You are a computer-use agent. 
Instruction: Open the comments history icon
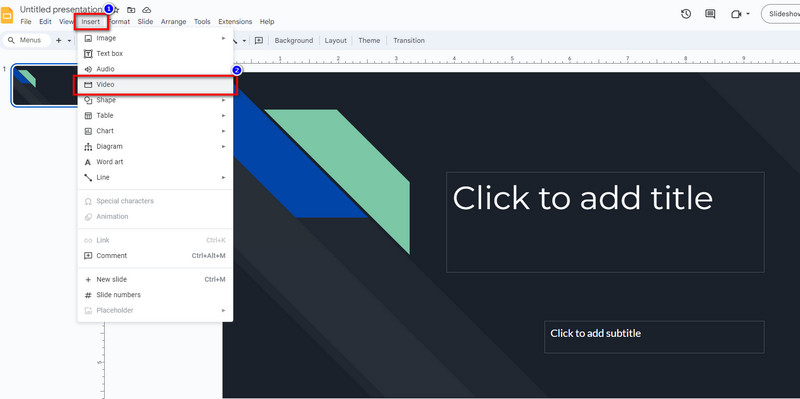pos(710,14)
